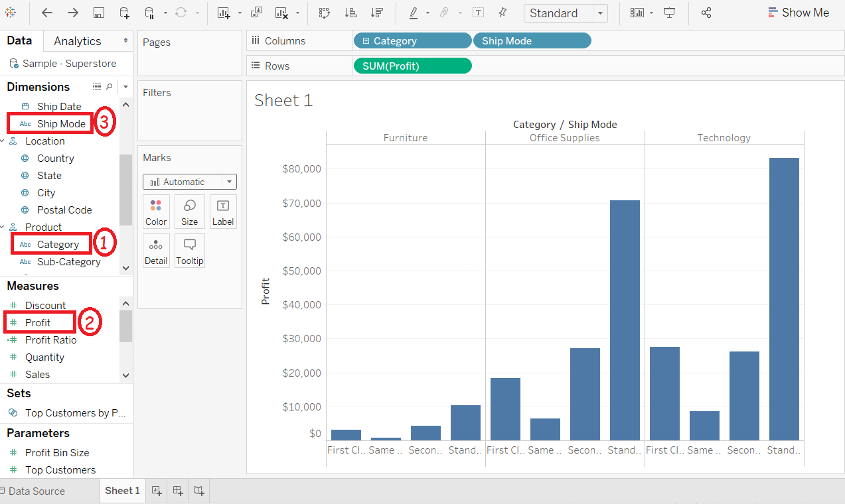Image resolution: width=845 pixels, height=504 pixels.
Task: Add a new dashboard tab icon
Action: coord(178,491)
